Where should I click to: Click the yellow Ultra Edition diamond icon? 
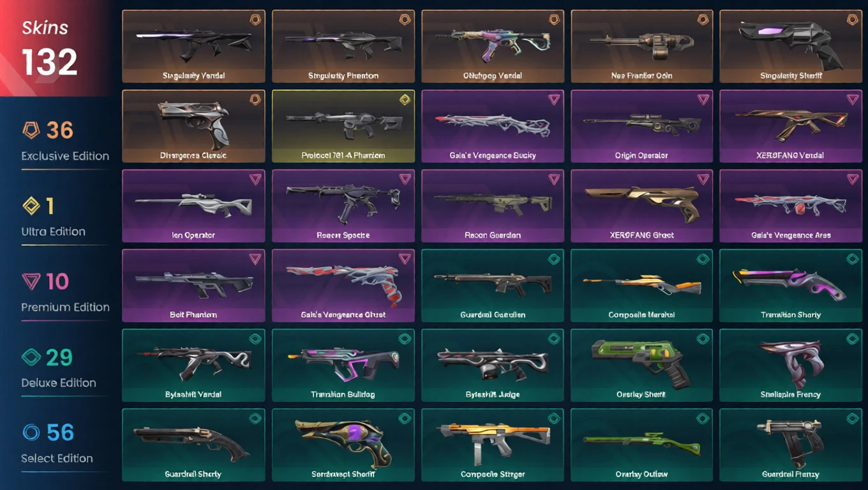(31, 206)
